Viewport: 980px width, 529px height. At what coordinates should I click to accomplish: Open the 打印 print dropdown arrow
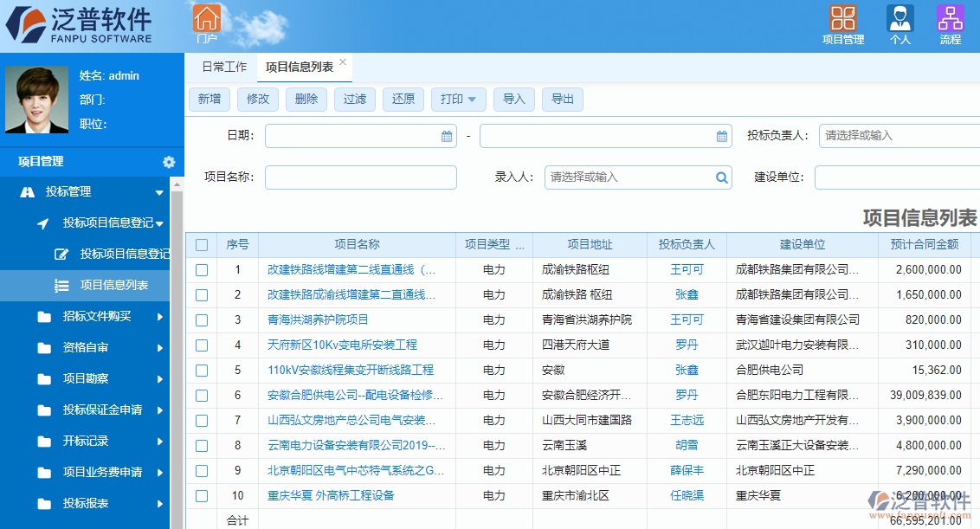click(x=473, y=99)
